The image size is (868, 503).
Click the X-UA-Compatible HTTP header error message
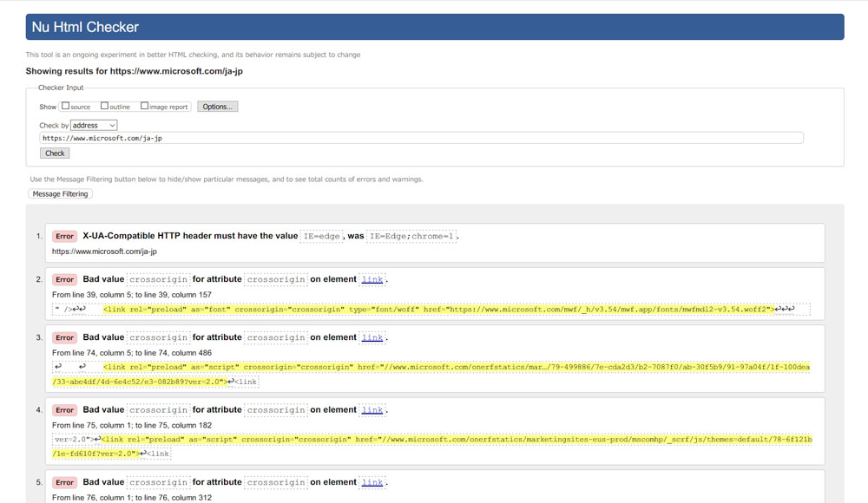click(x=270, y=236)
